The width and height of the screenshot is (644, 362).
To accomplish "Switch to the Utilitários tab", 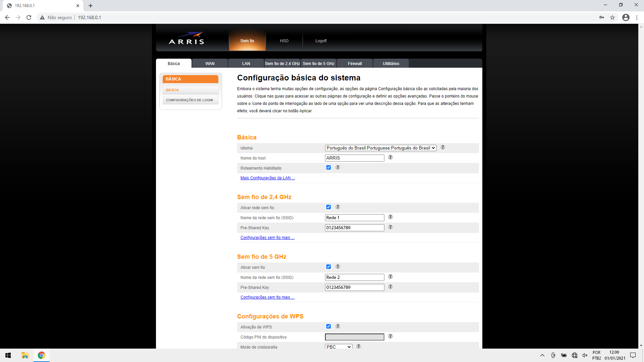I will [391, 63].
